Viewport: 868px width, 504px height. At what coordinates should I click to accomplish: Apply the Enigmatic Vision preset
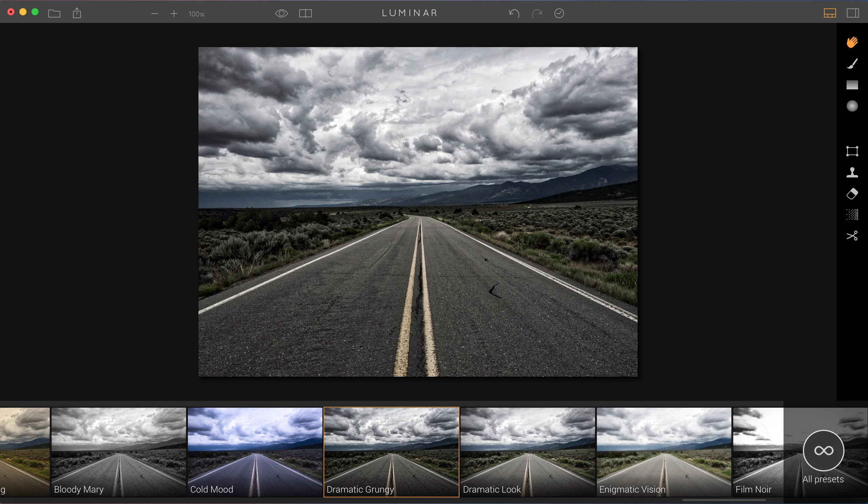click(x=663, y=452)
